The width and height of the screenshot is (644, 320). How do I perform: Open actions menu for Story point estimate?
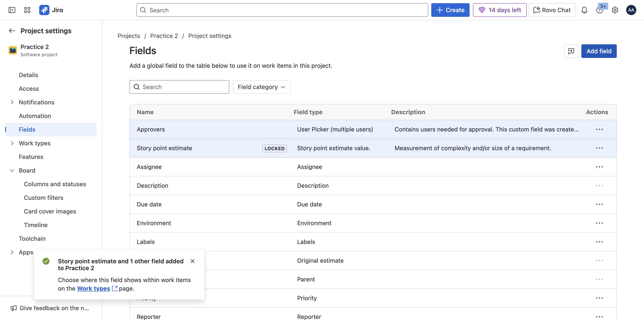(x=599, y=148)
